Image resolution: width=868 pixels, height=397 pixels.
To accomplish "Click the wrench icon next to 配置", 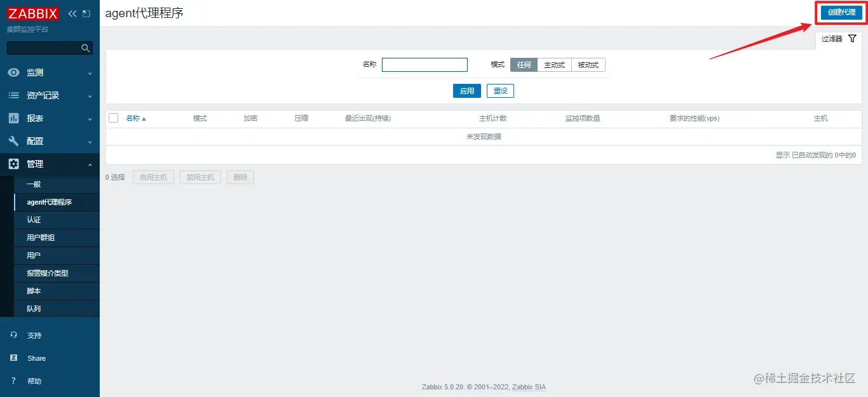I will tap(13, 141).
